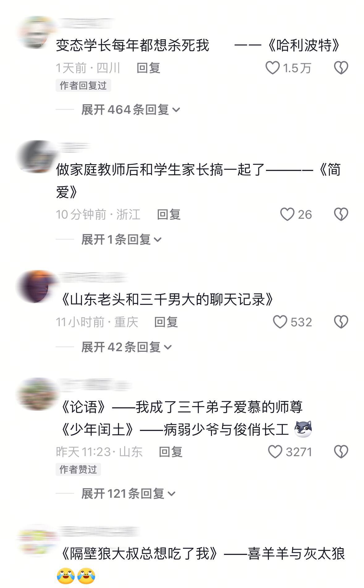The image size is (364, 588).
Task: Like the 简爱 comment with 26 likes
Action: point(287,214)
